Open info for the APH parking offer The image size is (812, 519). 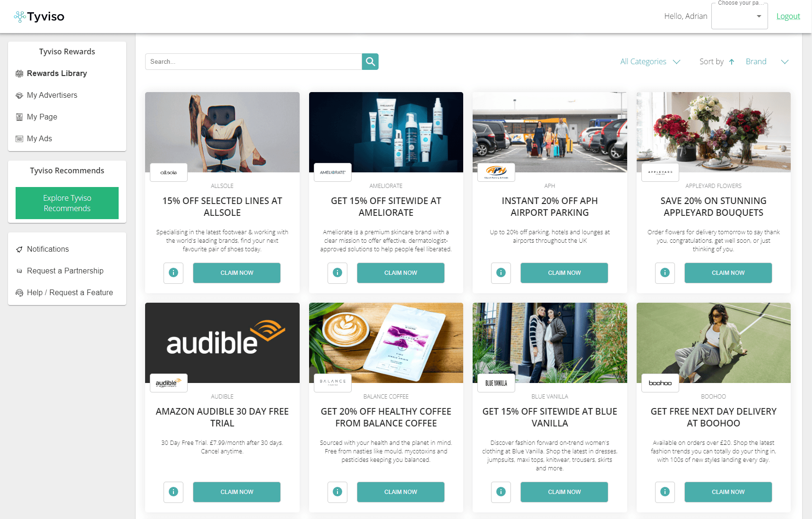[x=501, y=273]
